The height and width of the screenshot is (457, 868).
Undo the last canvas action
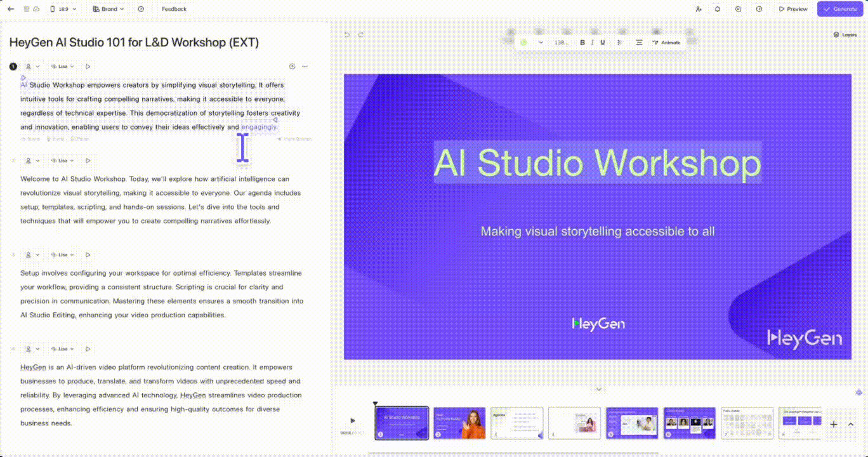pos(346,35)
